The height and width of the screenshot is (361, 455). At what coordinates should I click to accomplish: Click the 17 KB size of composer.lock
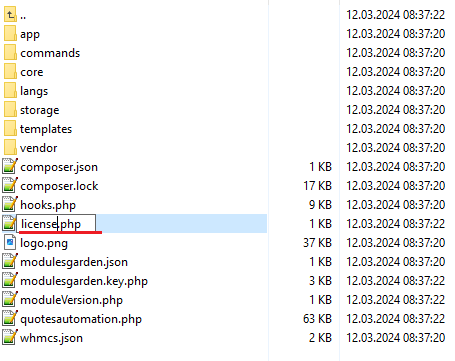pyautogui.click(x=317, y=185)
